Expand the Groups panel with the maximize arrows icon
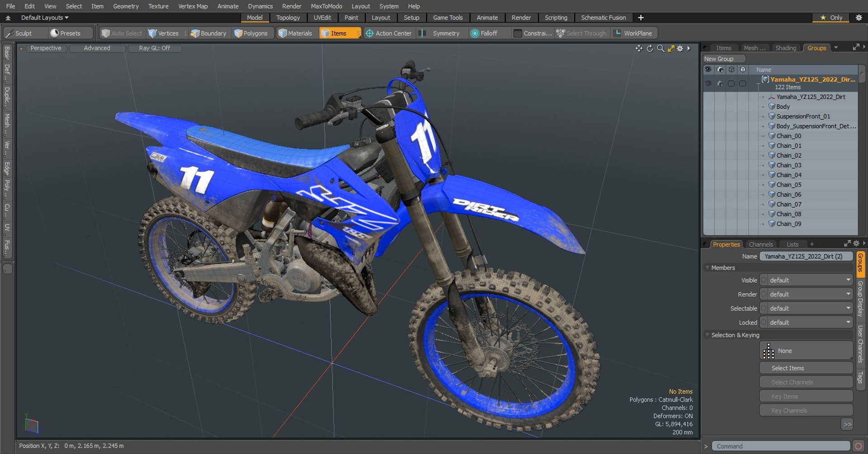 [x=855, y=47]
